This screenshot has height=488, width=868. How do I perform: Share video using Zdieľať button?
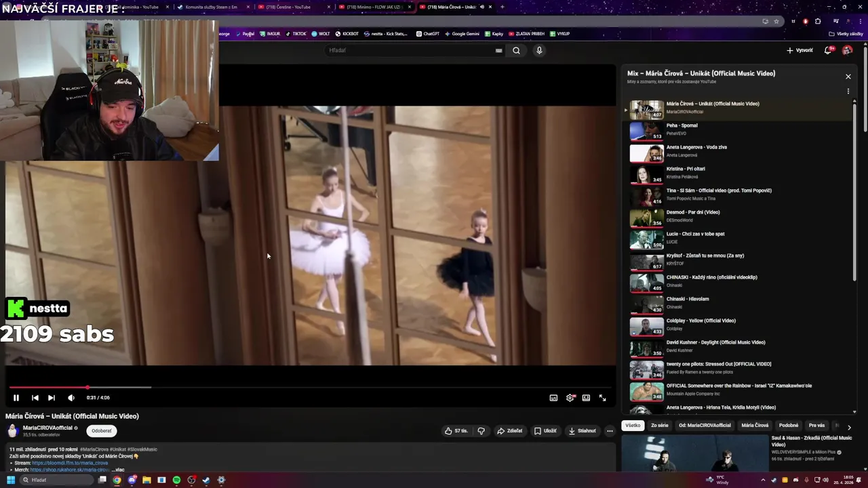510,430
